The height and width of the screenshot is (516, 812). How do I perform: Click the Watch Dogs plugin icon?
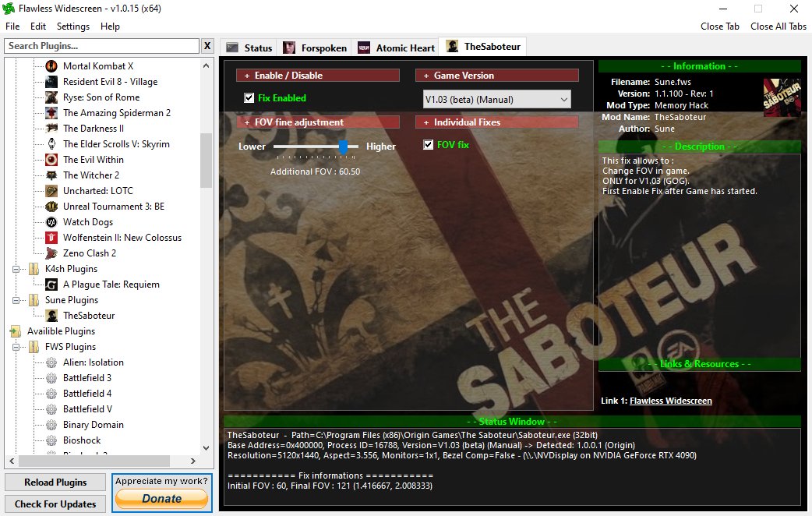(x=51, y=221)
